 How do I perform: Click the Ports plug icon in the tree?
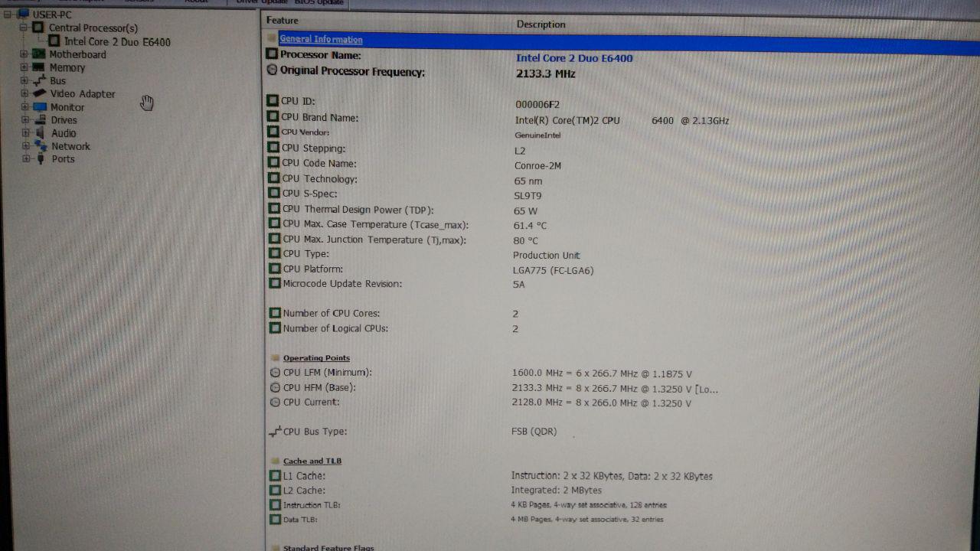pos(41,159)
